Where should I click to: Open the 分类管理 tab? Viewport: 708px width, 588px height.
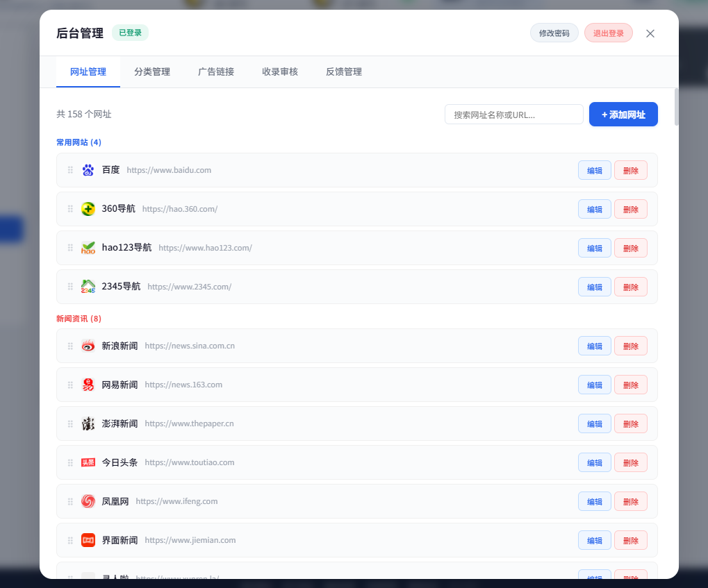coord(152,72)
